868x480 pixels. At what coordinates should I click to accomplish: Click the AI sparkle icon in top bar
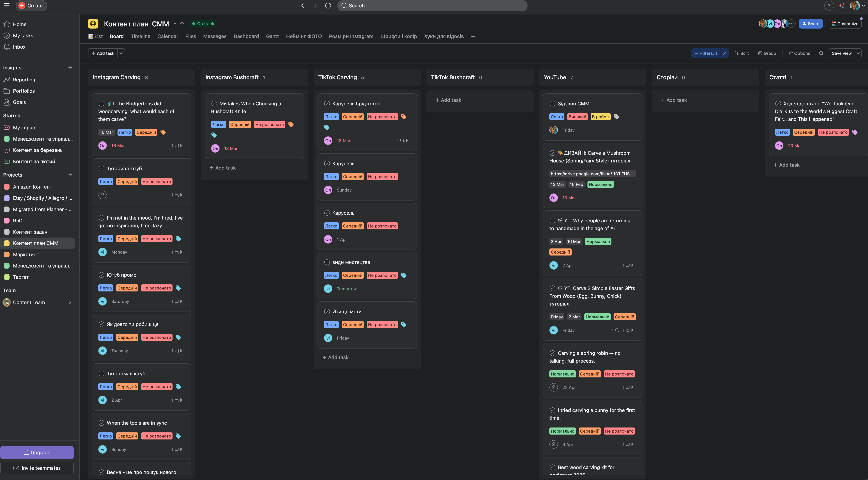pos(842,6)
